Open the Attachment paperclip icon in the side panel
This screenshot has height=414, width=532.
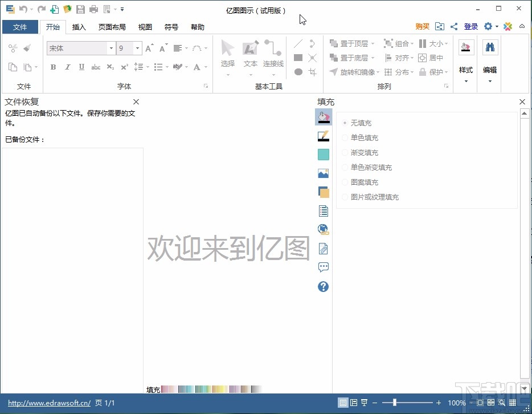[x=324, y=249]
